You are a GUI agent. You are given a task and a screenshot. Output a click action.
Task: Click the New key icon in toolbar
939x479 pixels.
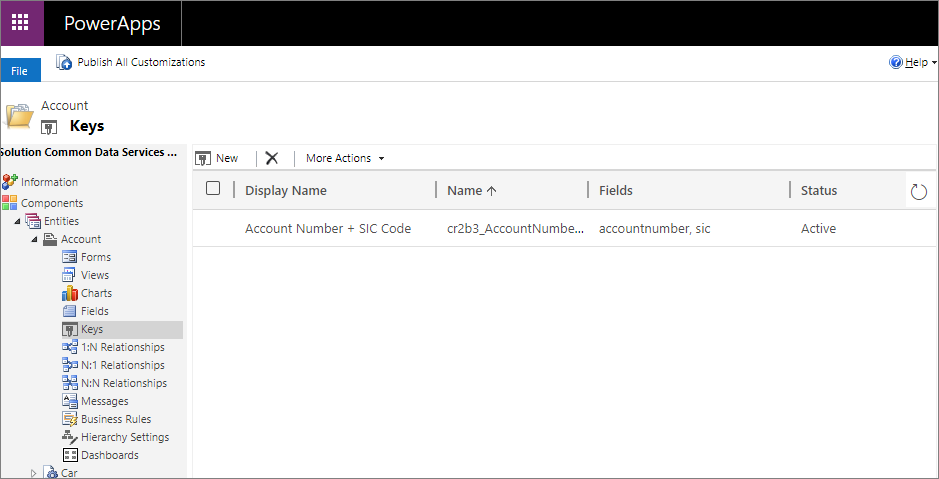pyautogui.click(x=204, y=158)
